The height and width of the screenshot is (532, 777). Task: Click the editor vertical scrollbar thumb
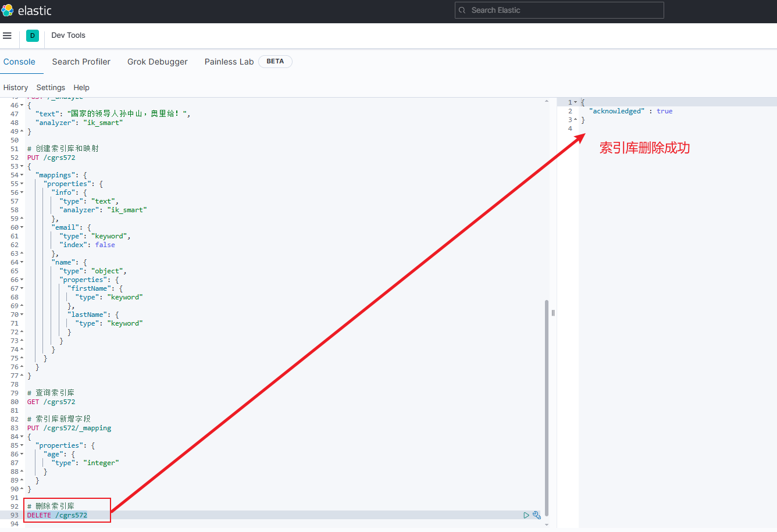tap(546, 407)
